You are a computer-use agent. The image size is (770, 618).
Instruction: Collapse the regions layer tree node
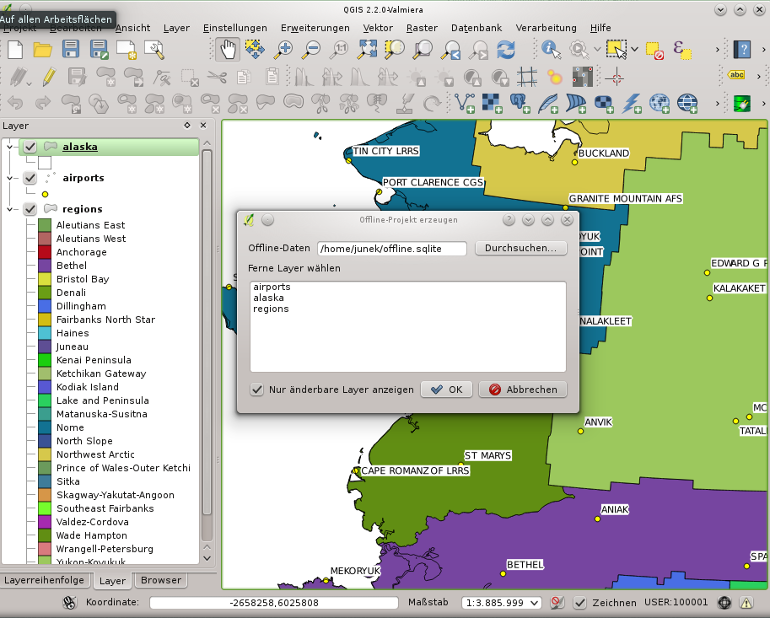click(9, 209)
